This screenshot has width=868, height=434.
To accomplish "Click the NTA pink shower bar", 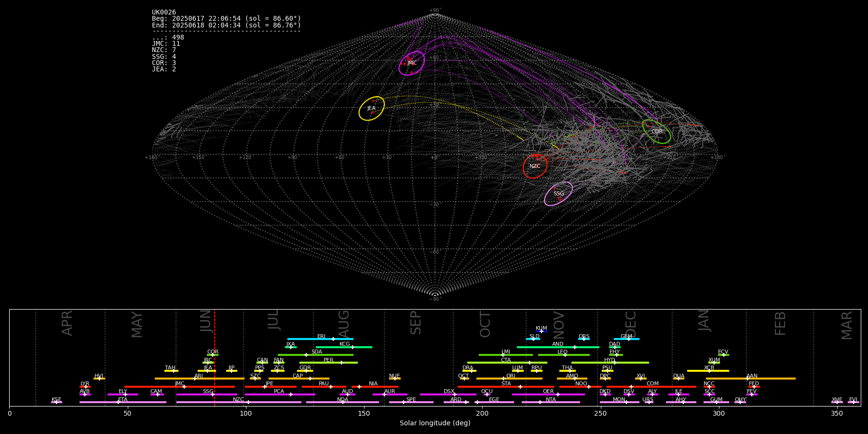I will 551,402.
